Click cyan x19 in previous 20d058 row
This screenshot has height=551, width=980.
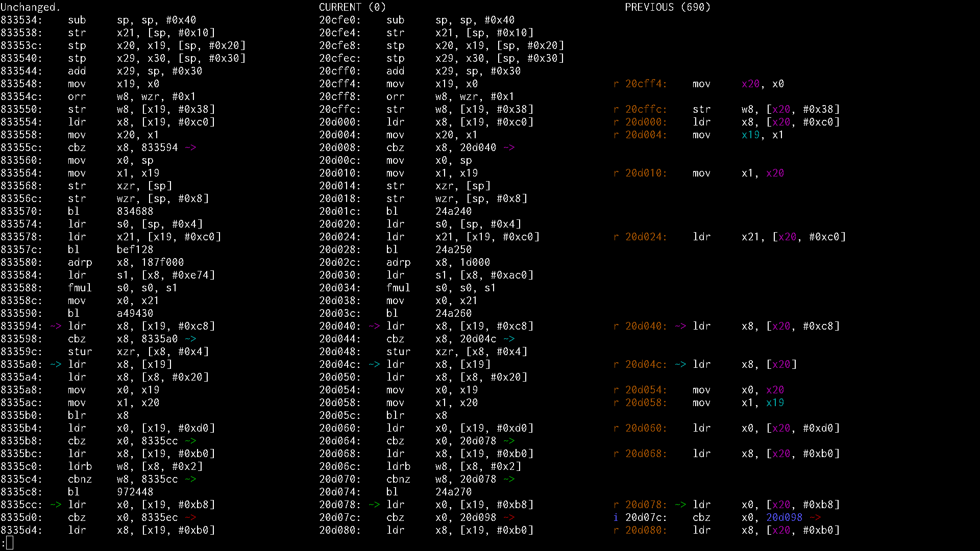775,403
